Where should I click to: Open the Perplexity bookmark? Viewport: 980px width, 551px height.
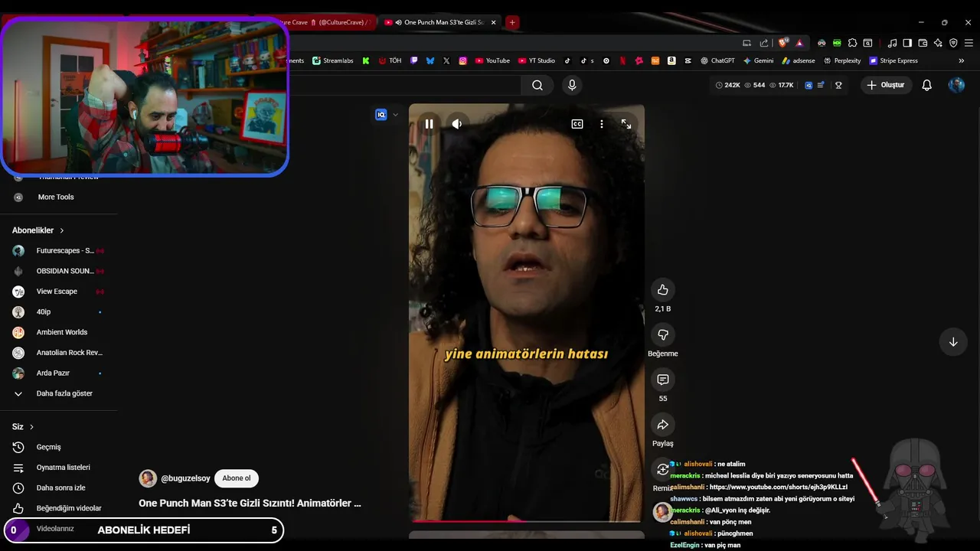[x=842, y=60]
